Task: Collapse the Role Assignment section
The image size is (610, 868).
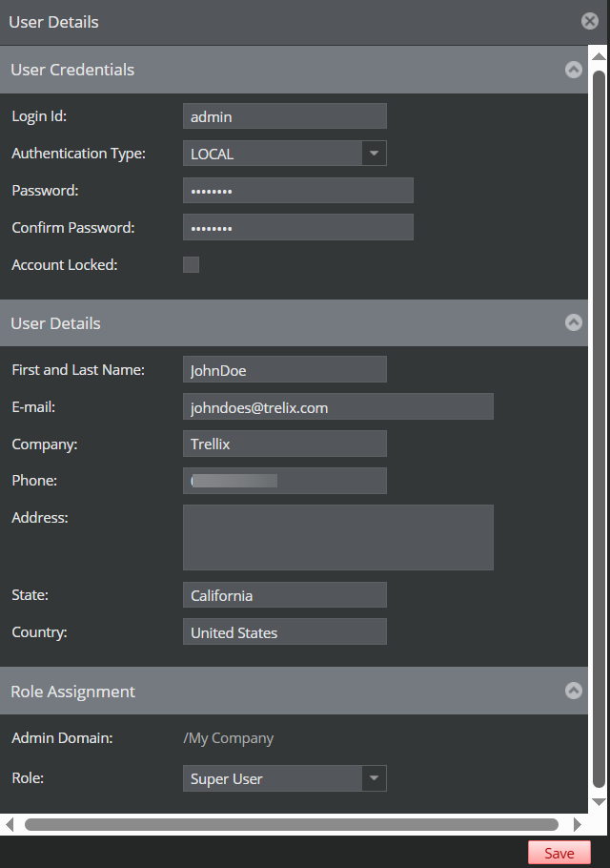Action: [574, 691]
